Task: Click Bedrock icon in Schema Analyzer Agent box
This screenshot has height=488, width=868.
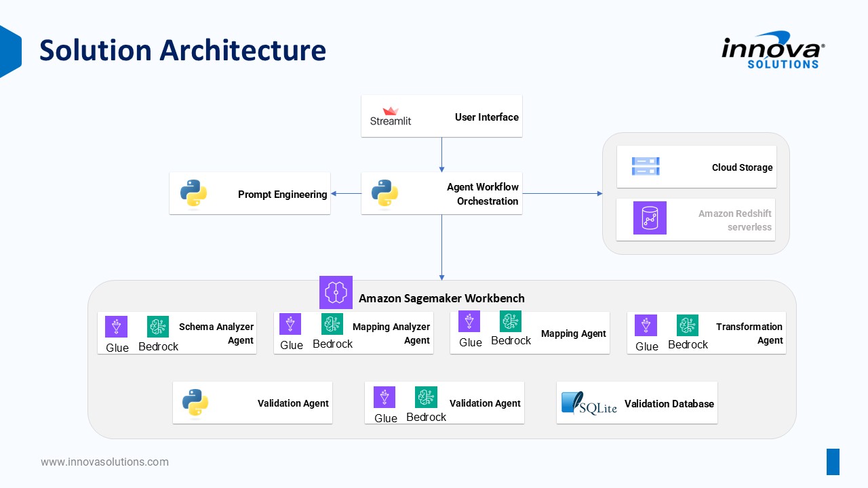Action: coord(158,327)
